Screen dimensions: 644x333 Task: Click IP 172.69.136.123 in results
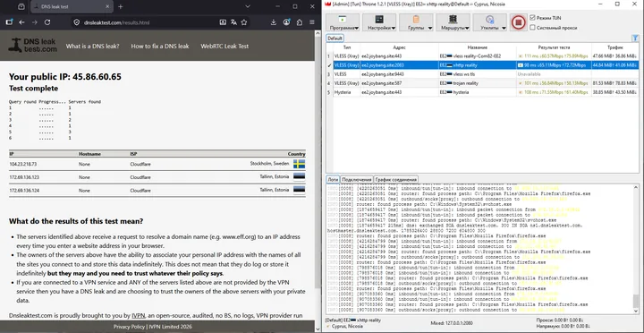[x=24, y=177]
